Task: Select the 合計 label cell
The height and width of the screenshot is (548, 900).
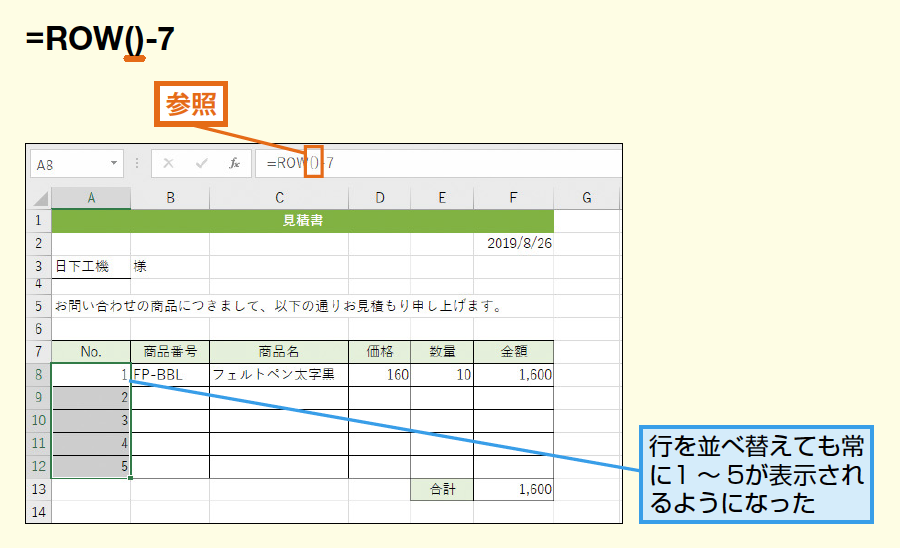Action: click(442, 489)
